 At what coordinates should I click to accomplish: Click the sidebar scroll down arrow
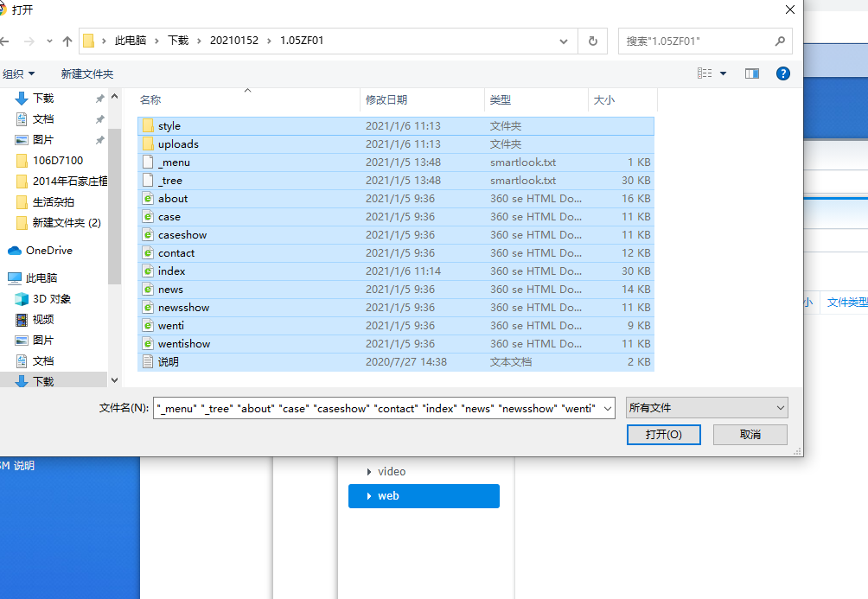click(114, 379)
